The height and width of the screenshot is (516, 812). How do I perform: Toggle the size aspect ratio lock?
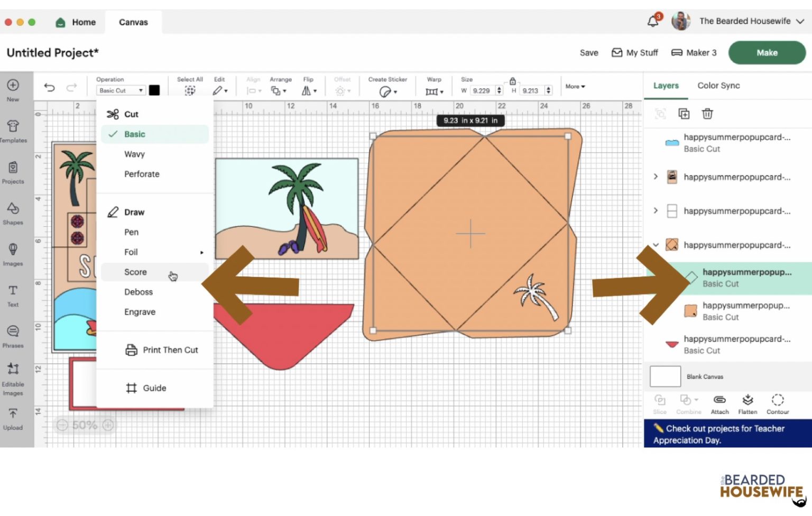pyautogui.click(x=512, y=81)
